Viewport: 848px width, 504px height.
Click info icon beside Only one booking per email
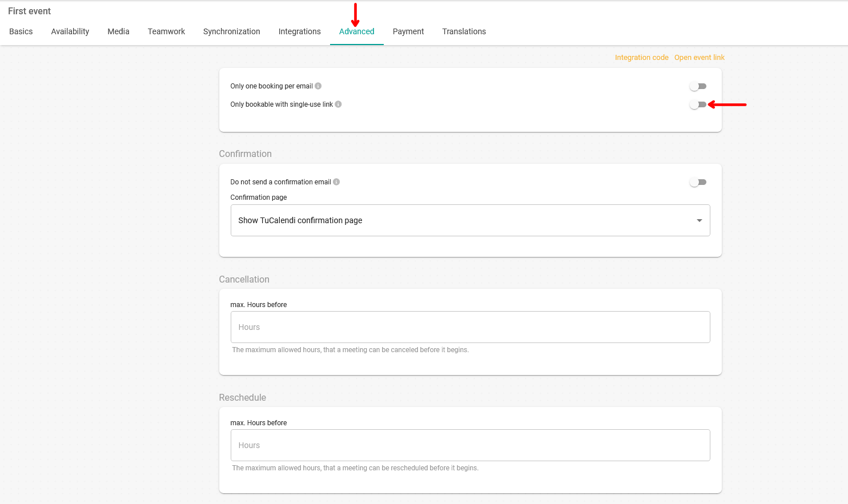pos(318,86)
